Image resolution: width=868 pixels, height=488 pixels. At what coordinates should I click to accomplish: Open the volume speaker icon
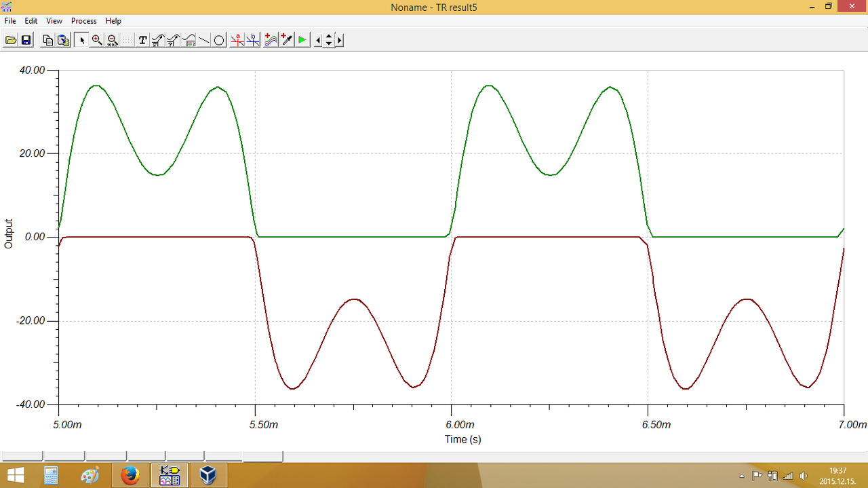tap(804, 476)
